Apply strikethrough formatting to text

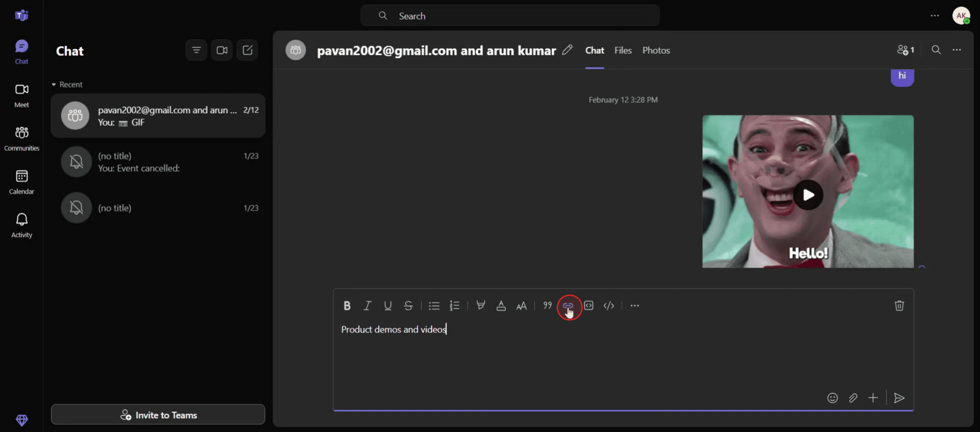(408, 305)
